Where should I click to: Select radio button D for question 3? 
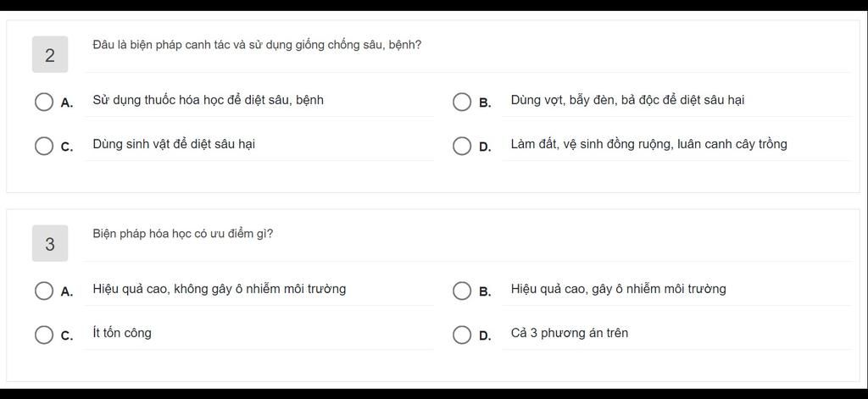click(462, 335)
